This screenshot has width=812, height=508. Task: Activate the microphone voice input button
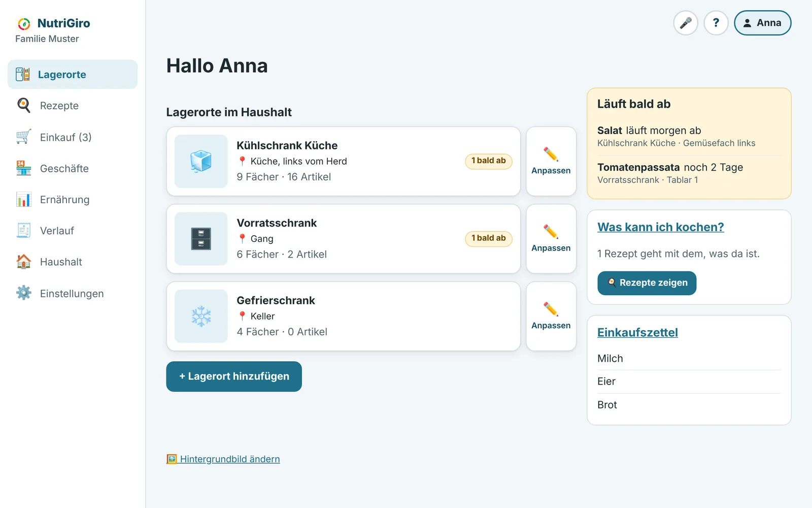pyautogui.click(x=686, y=23)
